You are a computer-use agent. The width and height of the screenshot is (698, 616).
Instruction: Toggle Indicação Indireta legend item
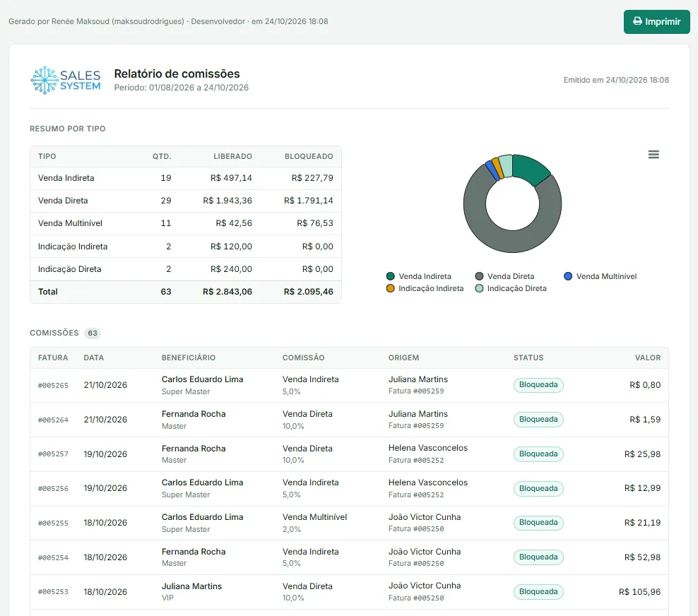click(x=425, y=288)
